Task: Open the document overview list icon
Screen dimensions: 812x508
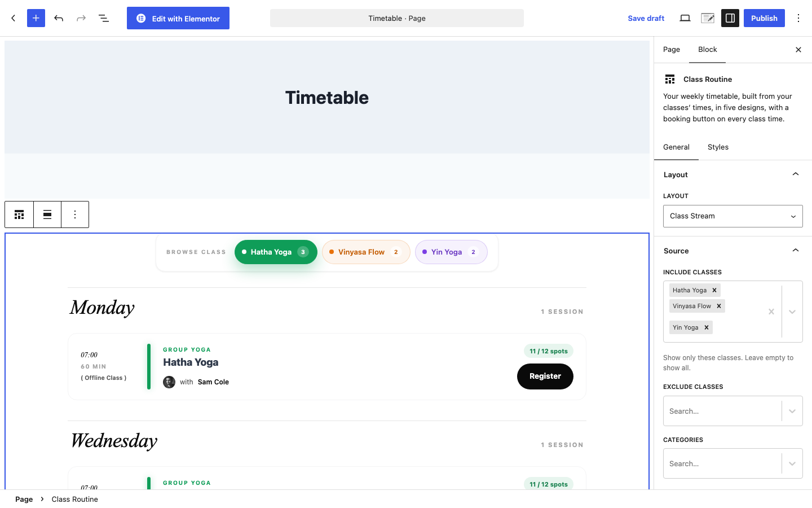Action: pos(104,18)
